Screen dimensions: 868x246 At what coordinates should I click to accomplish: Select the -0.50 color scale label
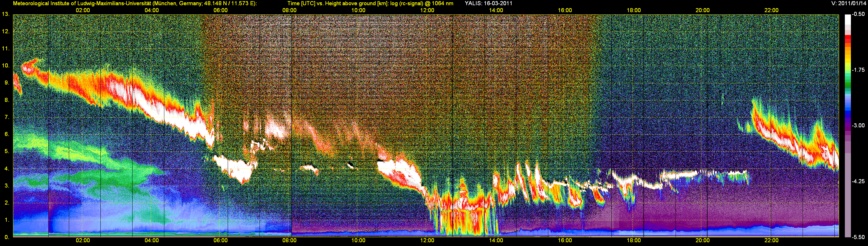(858, 14)
